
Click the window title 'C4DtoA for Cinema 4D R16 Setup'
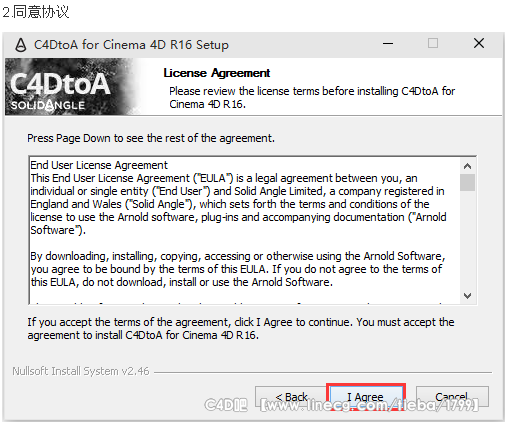point(131,45)
